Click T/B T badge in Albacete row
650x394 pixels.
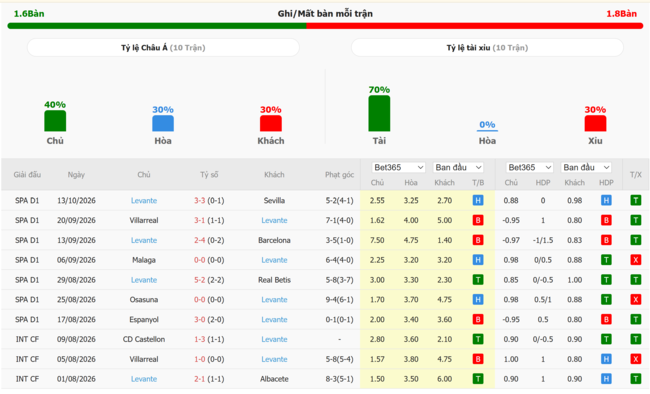(x=478, y=379)
